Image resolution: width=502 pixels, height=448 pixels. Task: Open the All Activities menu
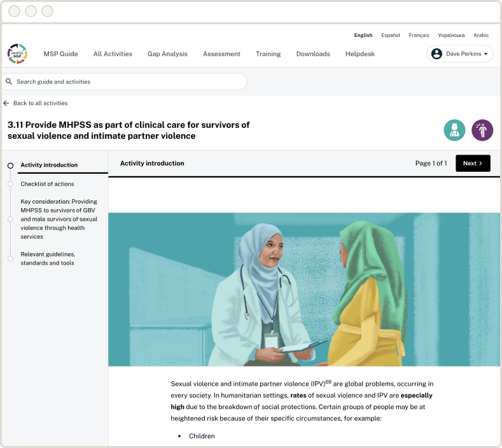[113, 54]
